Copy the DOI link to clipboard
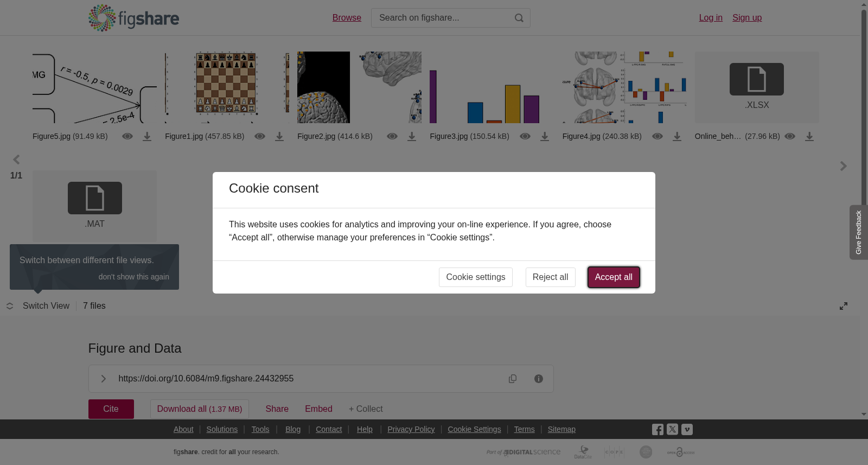Viewport: 868px width, 465px height. (513, 379)
